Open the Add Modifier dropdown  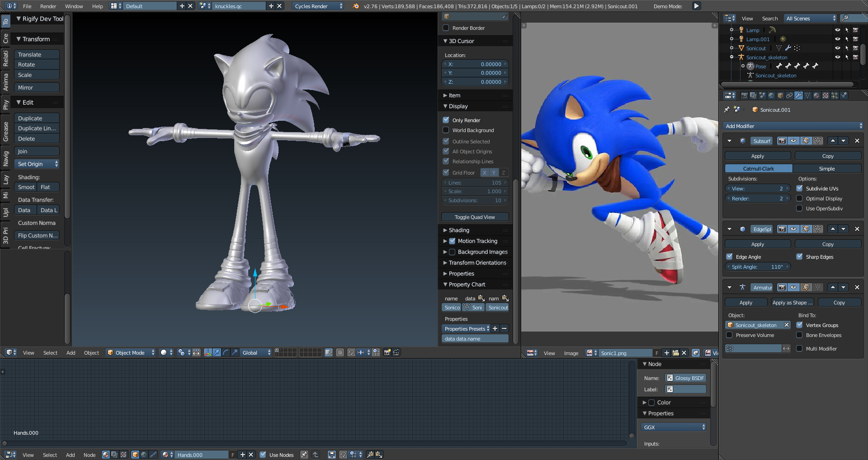[x=793, y=126]
